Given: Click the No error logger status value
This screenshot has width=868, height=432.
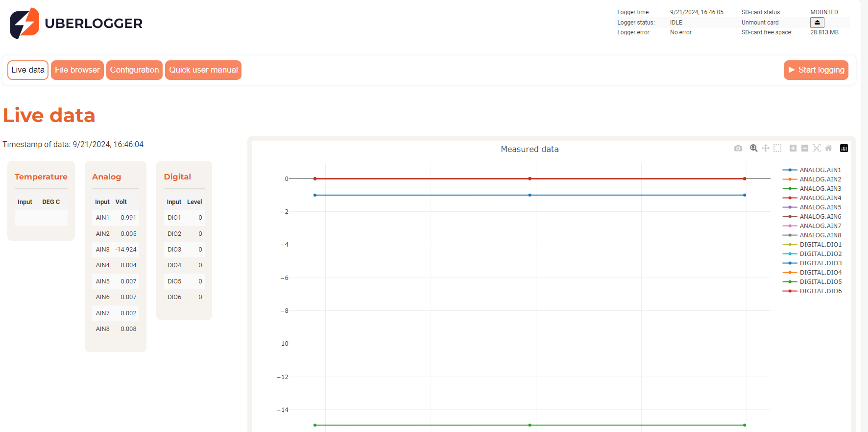Looking at the screenshot, I should (681, 32).
